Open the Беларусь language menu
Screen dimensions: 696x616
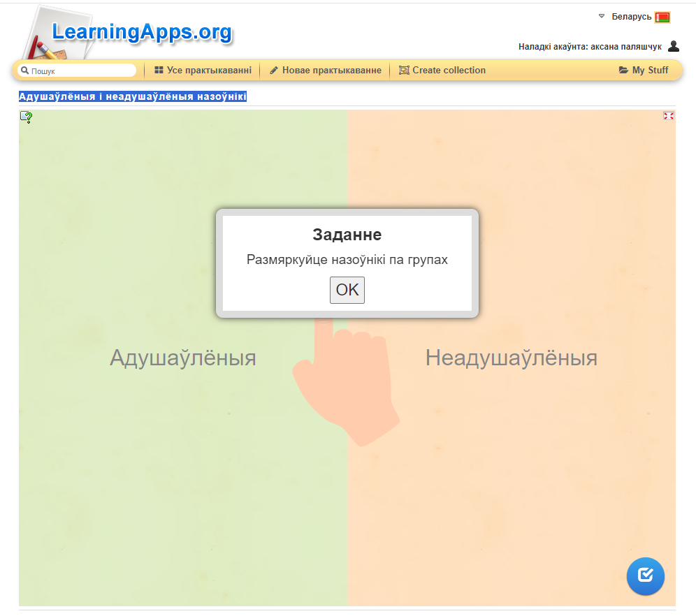pyautogui.click(x=631, y=17)
